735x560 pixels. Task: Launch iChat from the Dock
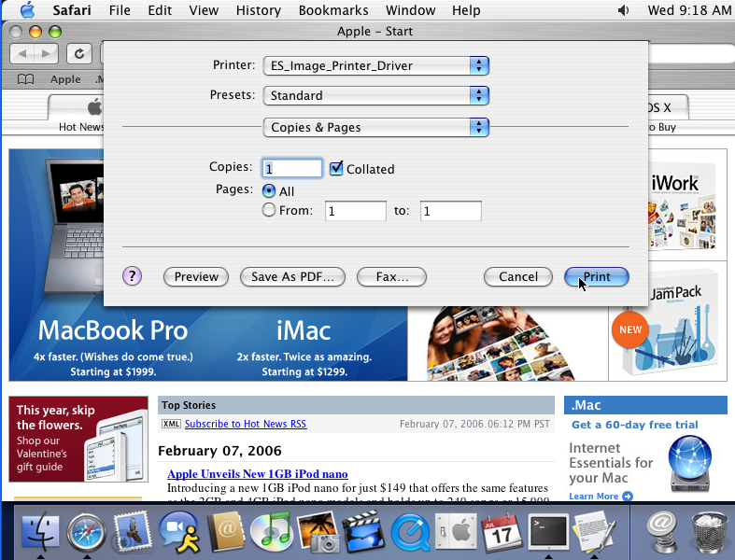[x=178, y=532]
